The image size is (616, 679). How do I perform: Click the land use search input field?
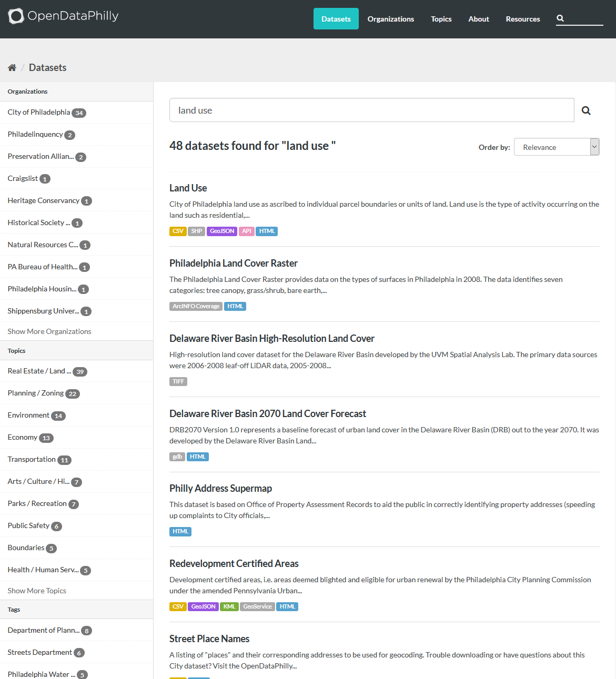coord(371,110)
